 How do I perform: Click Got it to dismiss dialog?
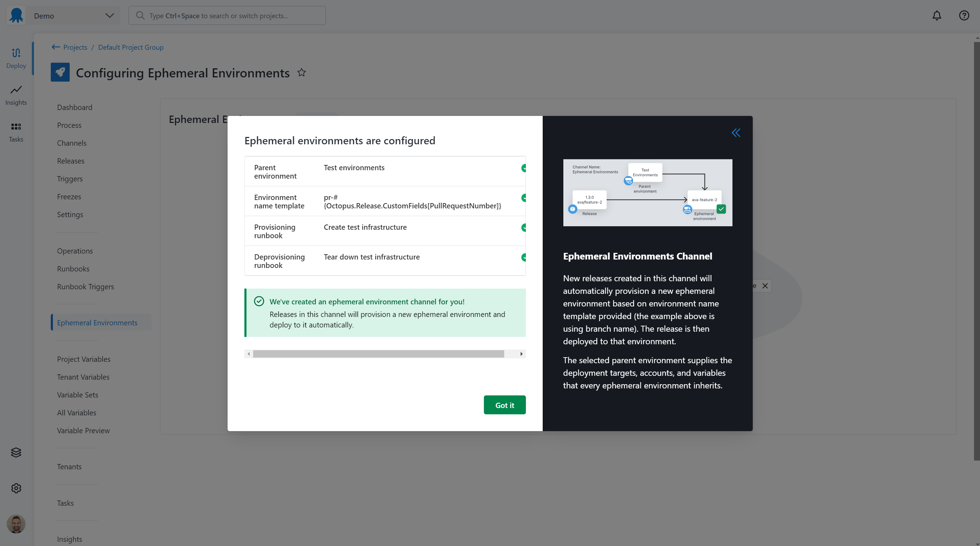[505, 405]
